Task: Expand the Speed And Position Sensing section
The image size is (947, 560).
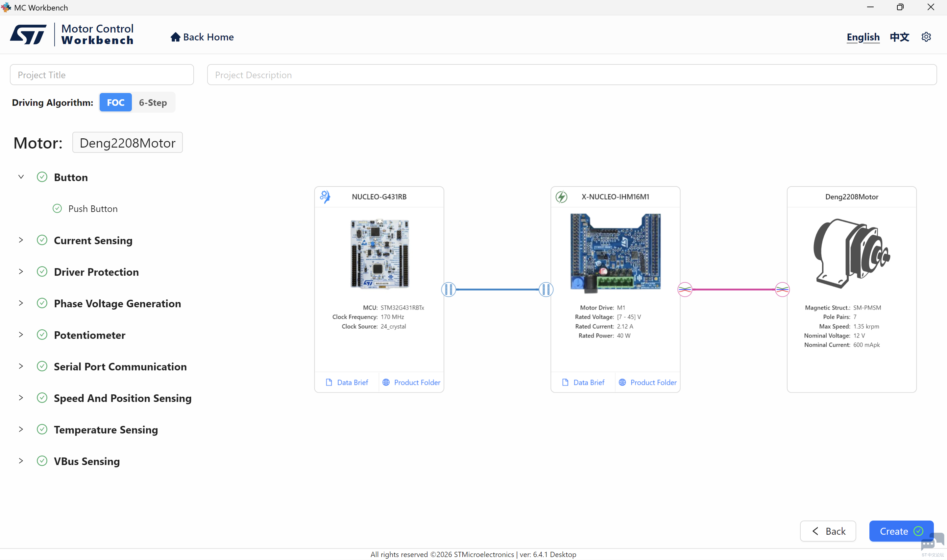Action: (x=21, y=398)
